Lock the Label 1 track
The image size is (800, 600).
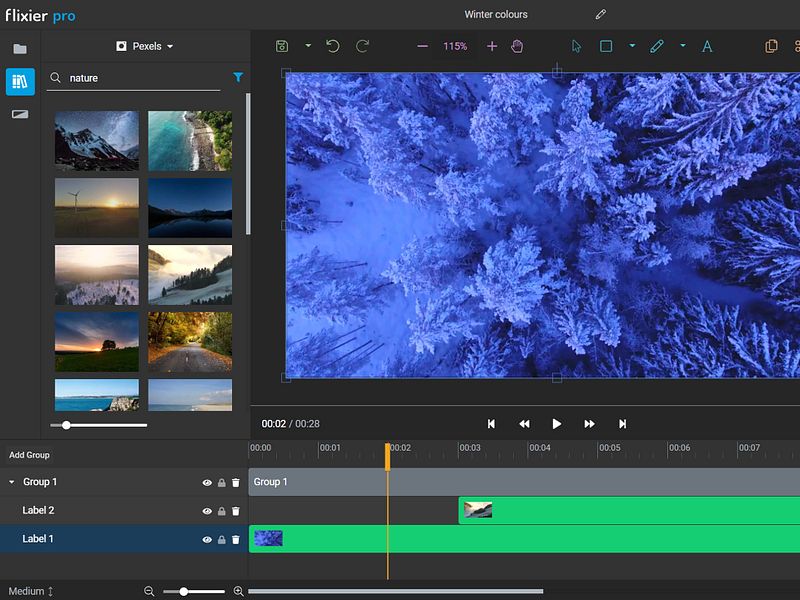(x=222, y=540)
